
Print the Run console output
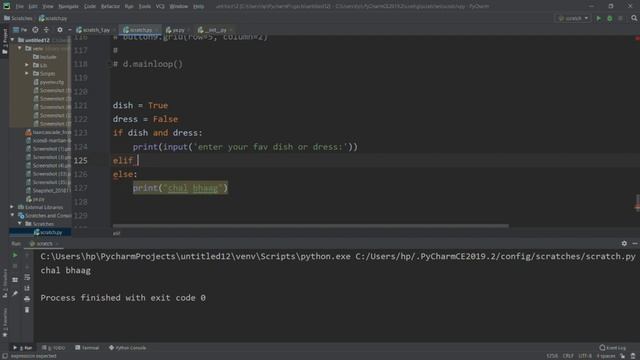[x=27, y=299]
